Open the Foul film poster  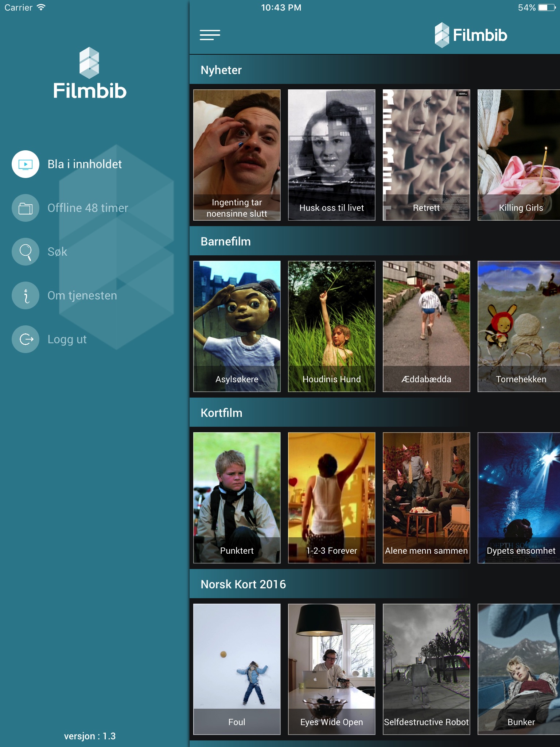click(x=237, y=669)
